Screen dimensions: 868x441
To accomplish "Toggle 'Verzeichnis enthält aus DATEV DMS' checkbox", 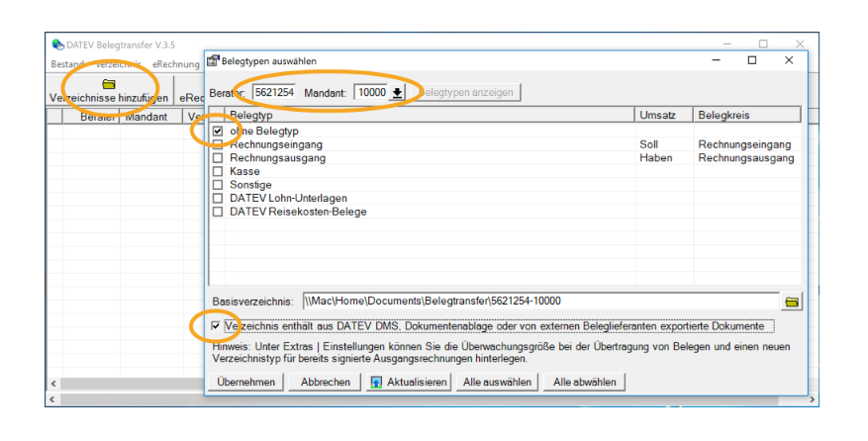I will pos(216,326).
